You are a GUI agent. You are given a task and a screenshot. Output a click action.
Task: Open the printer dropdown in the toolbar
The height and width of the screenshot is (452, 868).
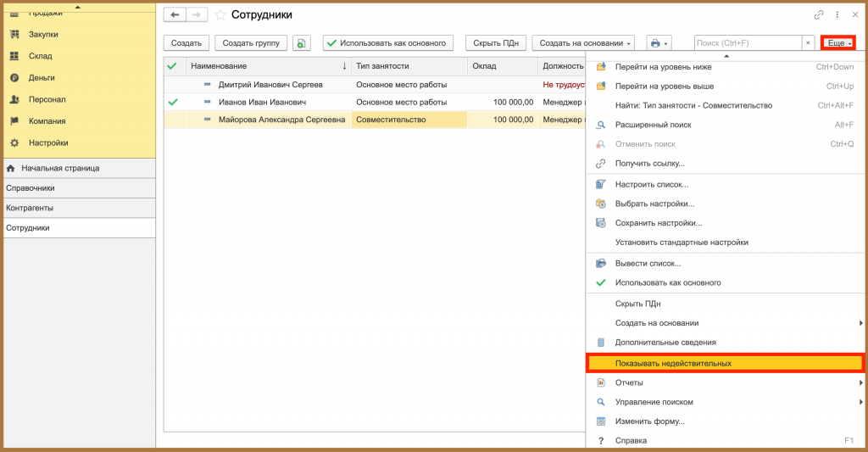point(658,43)
